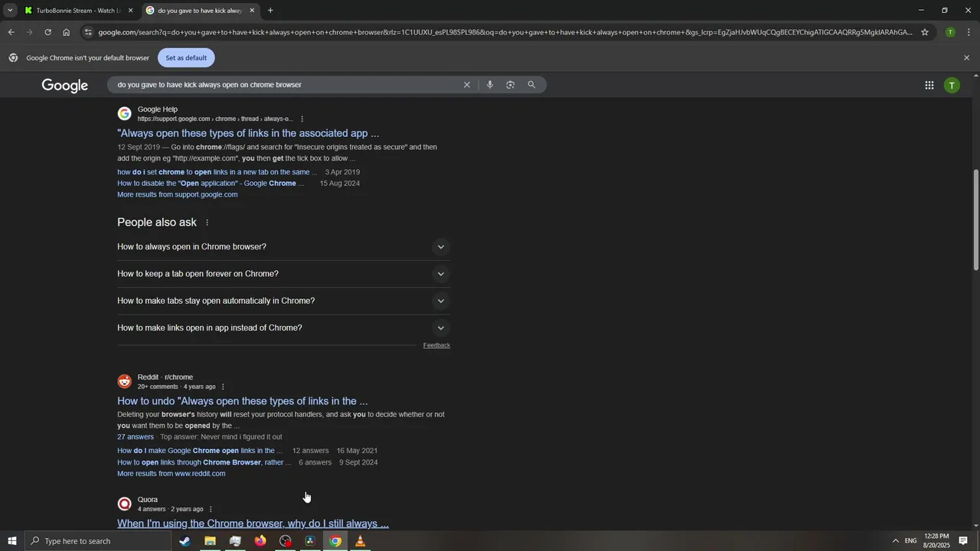Viewport: 980px width, 551px height.
Task: Open Steam from the taskbar
Action: tap(185, 541)
